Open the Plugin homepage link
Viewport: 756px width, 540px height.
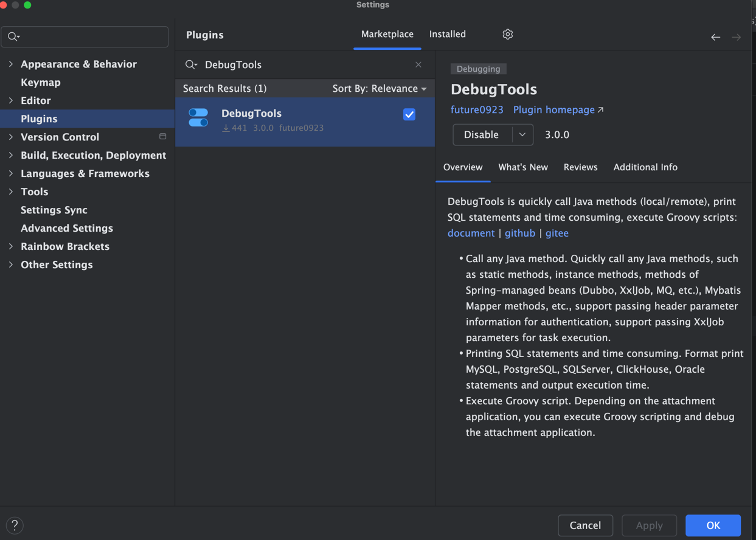(558, 110)
